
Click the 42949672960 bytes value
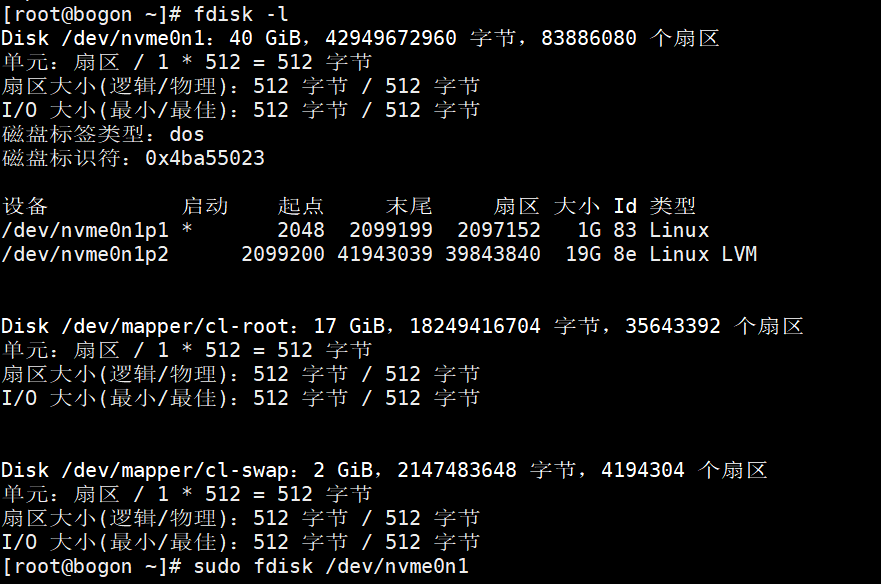(x=390, y=38)
